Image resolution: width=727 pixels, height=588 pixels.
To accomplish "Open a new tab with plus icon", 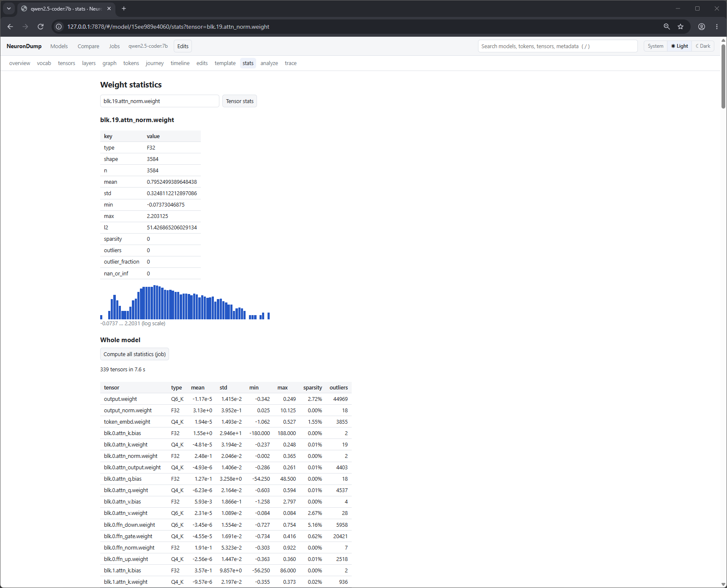I will [x=124, y=8].
